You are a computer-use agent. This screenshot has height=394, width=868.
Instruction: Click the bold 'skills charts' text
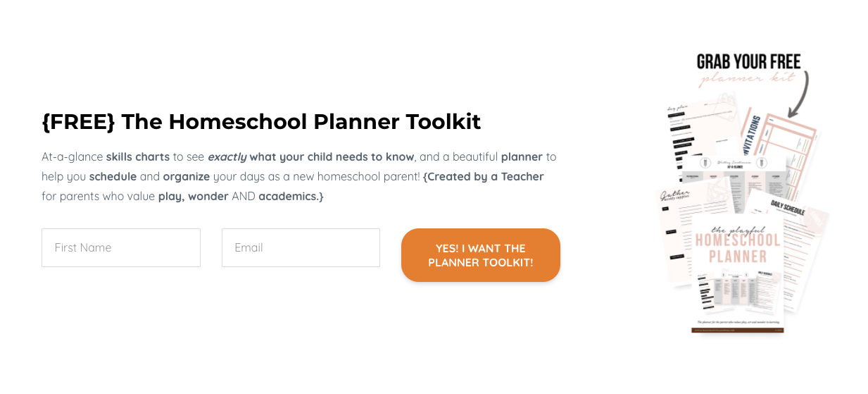pos(138,156)
